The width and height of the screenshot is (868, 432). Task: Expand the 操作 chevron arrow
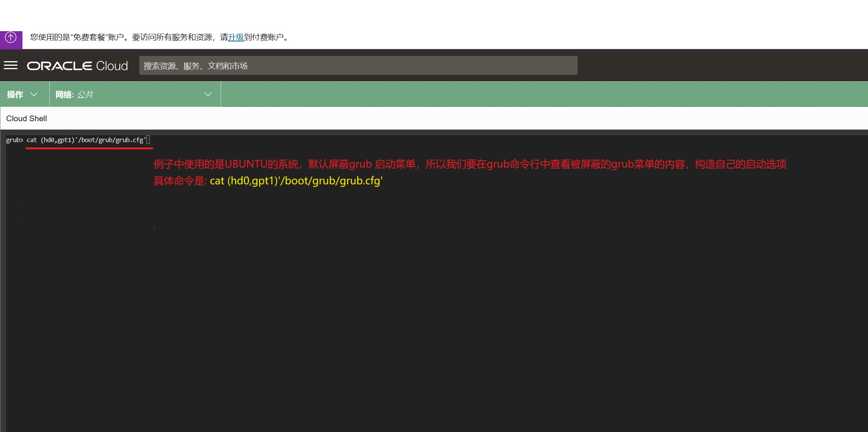[34, 94]
